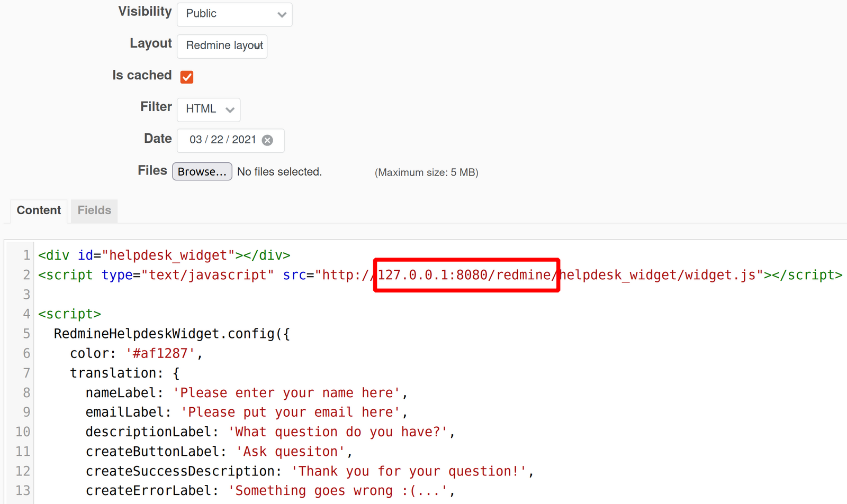Open the Layout selector showing Redmine layout
Image resolution: width=847 pixels, height=504 pixels.
tap(222, 46)
